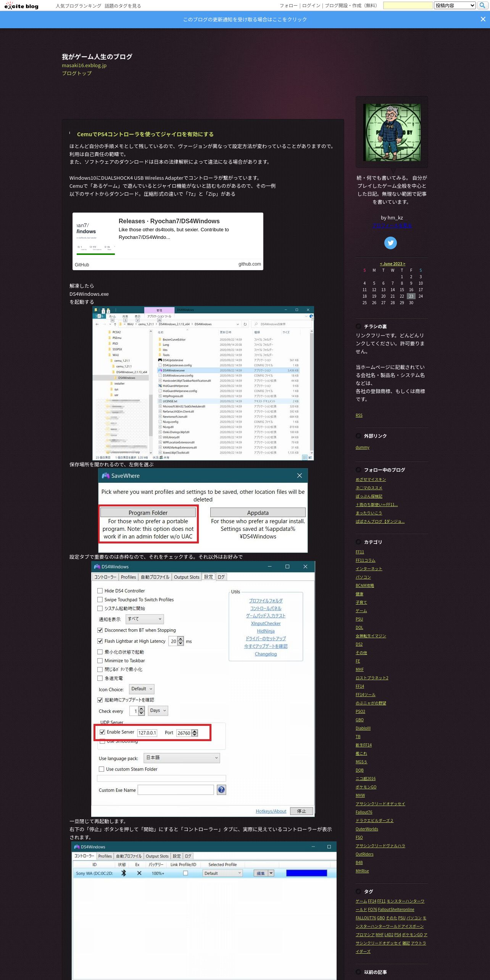Open the 投稿内容 search scope dropdown

click(x=455, y=5)
